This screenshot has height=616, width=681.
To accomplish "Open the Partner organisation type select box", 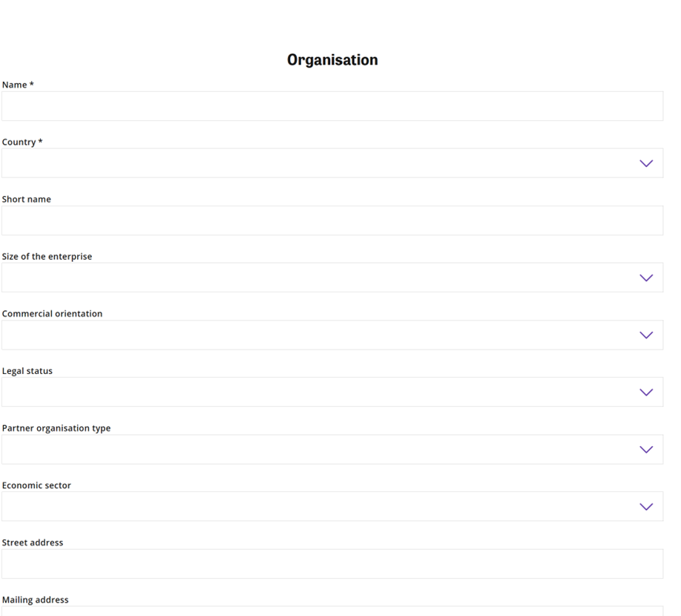I will 319,449.
